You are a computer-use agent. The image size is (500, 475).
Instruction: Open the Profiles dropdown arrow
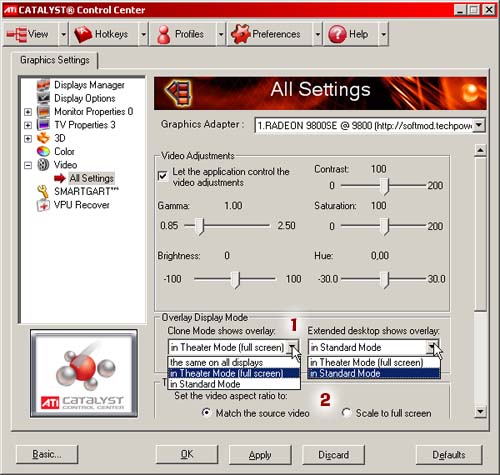tap(221, 34)
